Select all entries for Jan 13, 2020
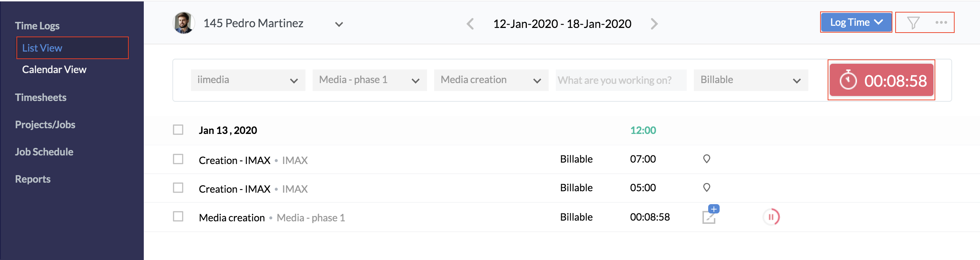The width and height of the screenshot is (980, 260). (x=178, y=130)
